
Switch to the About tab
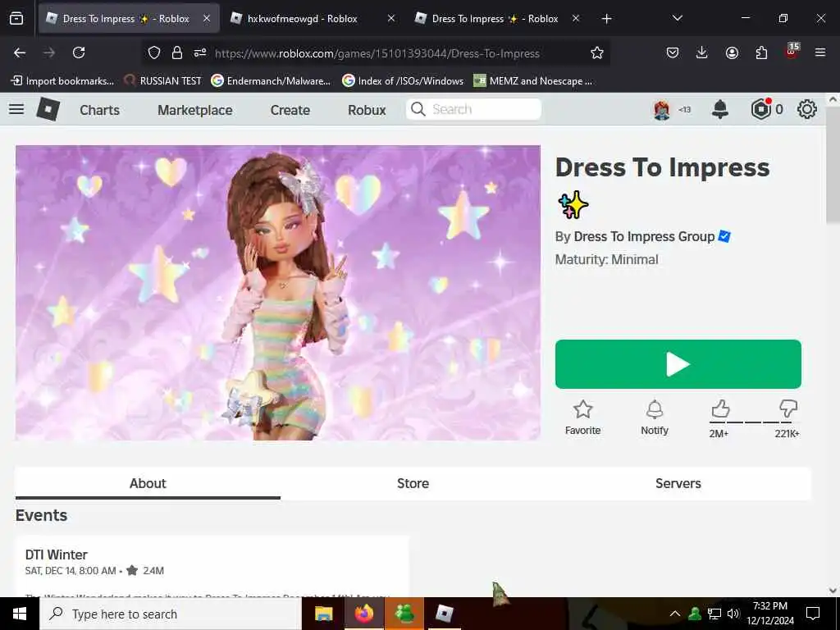coord(148,483)
